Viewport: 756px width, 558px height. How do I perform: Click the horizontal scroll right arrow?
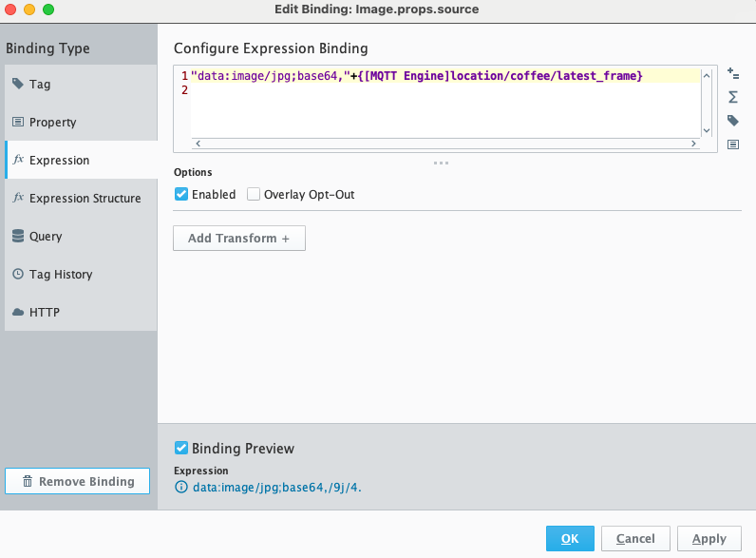[693, 144]
